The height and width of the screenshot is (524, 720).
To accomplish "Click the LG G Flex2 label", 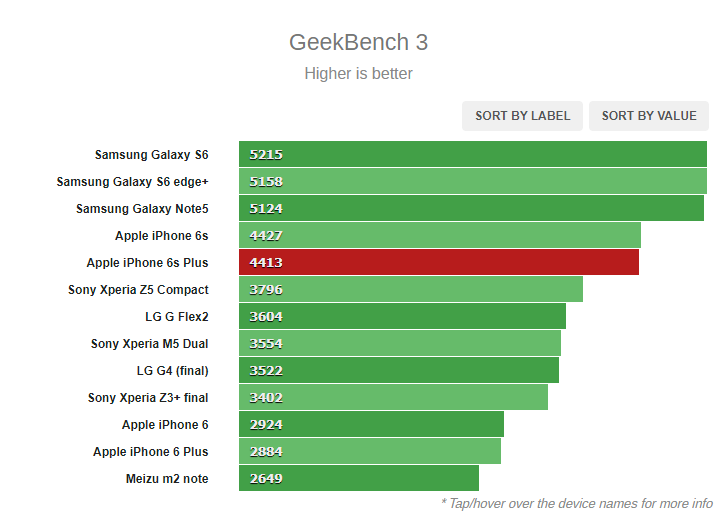I will coord(177,317).
